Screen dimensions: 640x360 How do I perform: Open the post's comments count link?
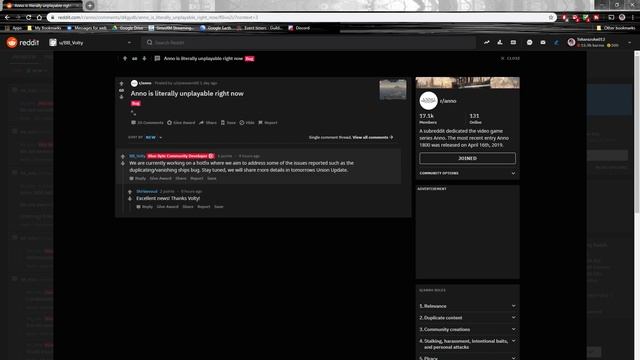click(x=147, y=123)
